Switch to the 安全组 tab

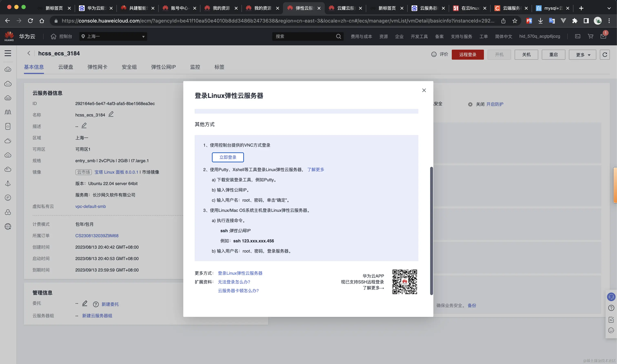[129, 67]
